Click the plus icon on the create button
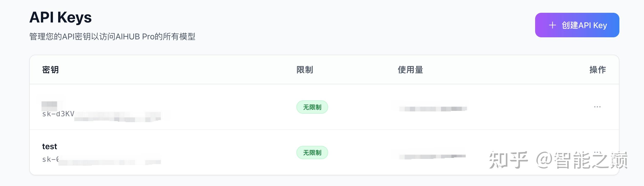The height and width of the screenshot is (186, 644). pos(552,25)
